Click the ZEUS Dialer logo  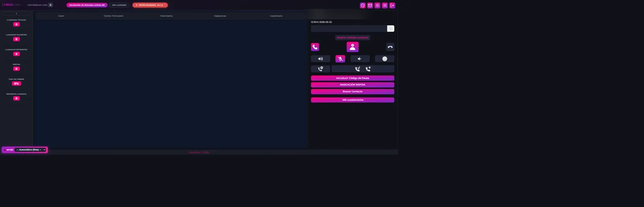tap(11, 5)
